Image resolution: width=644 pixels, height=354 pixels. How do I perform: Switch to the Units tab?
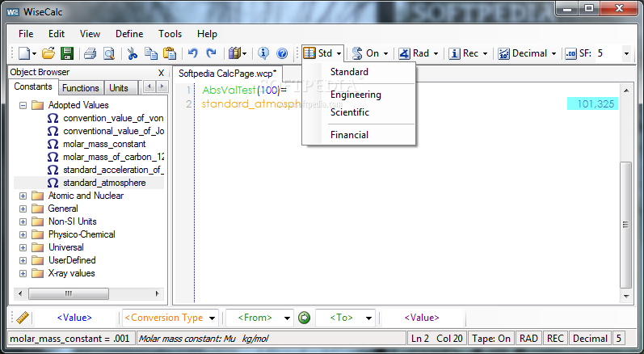tap(119, 88)
